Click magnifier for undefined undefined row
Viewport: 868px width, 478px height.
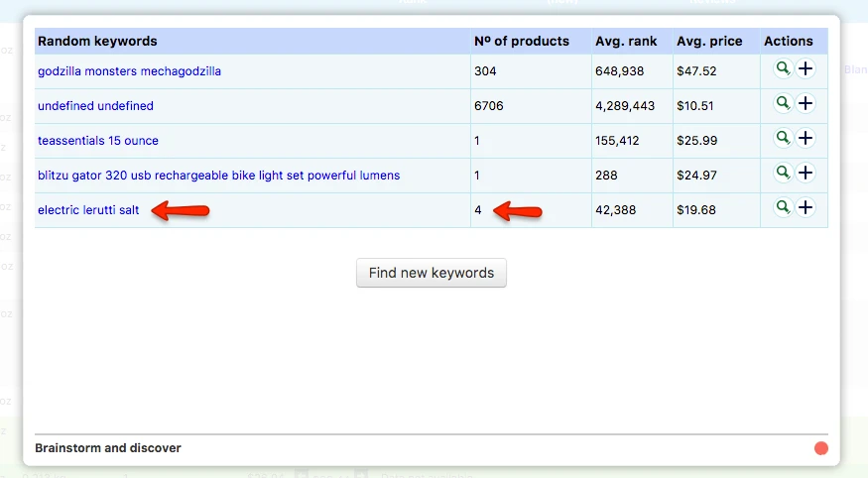(783, 103)
